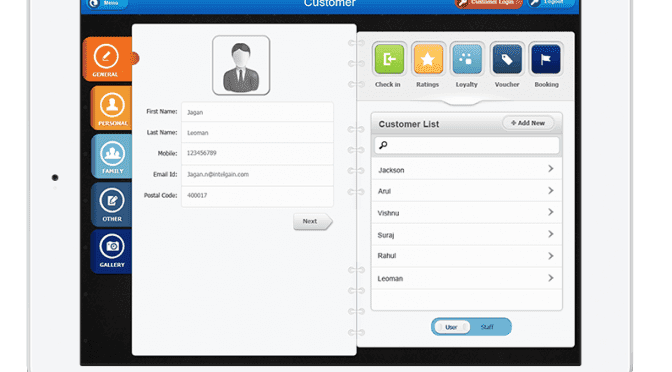Viewport: 672px width, 372px height.
Task: Click the customer profile photo thumbnail
Action: tap(241, 65)
